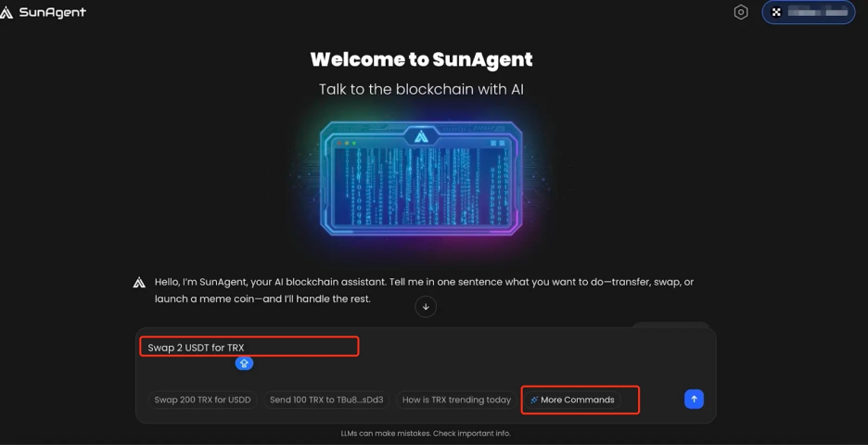Click the checkered wallet avatar icon
Screen dimensions: 868x445
776,12
